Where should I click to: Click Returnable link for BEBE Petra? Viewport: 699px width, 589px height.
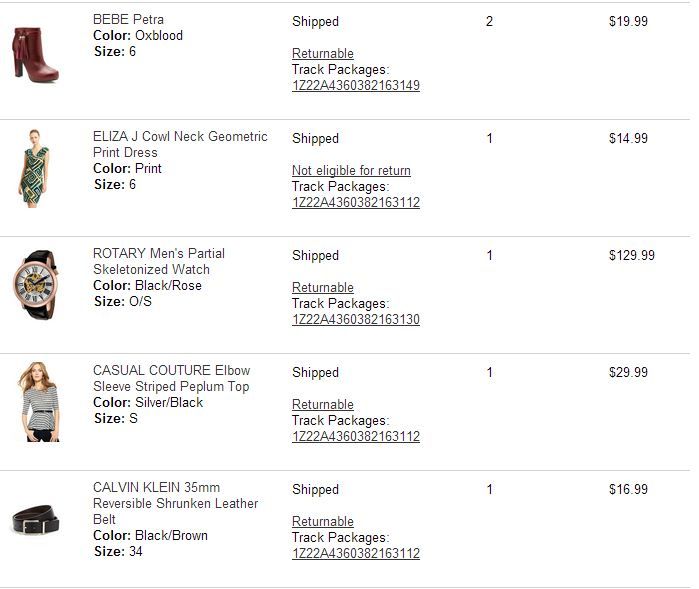pos(322,54)
